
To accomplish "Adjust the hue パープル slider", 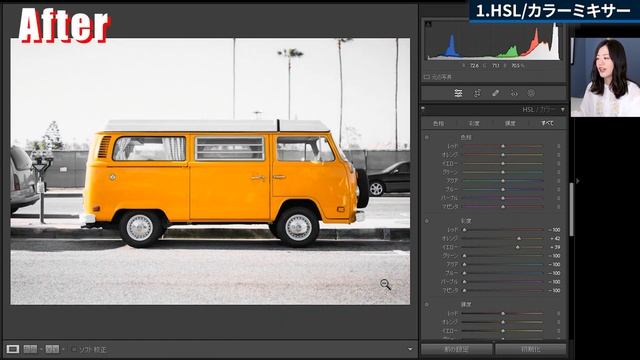I will (x=503, y=198).
